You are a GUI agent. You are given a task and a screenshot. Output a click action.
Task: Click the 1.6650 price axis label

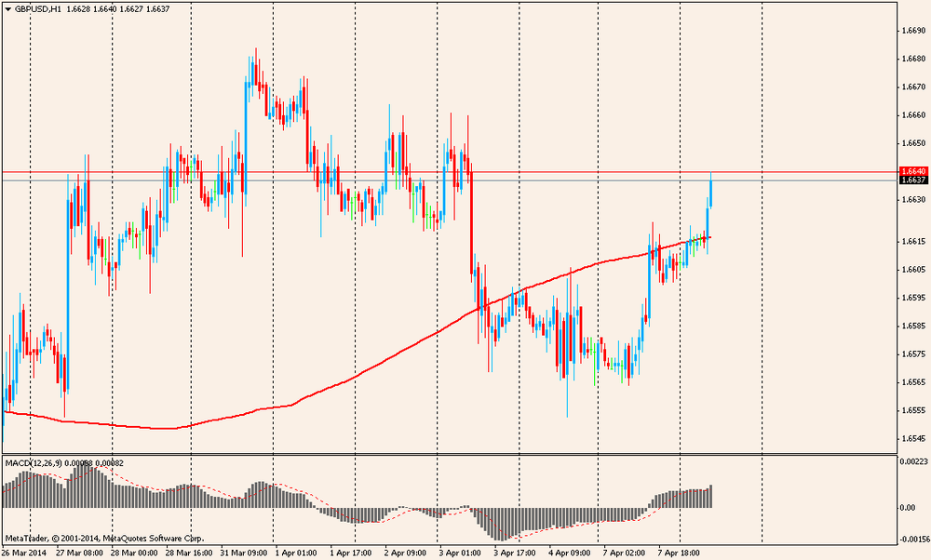913,143
